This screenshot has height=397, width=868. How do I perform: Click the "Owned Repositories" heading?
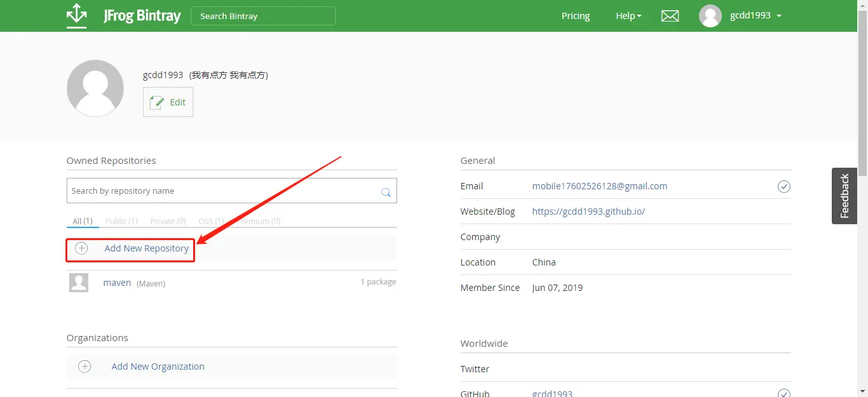111,161
